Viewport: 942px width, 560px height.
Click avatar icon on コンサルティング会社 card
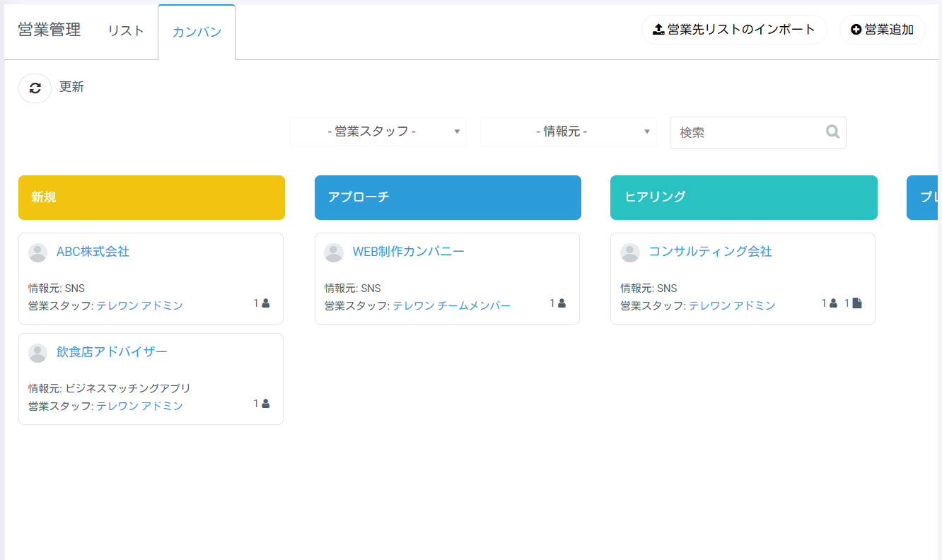click(x=629, y=252)
